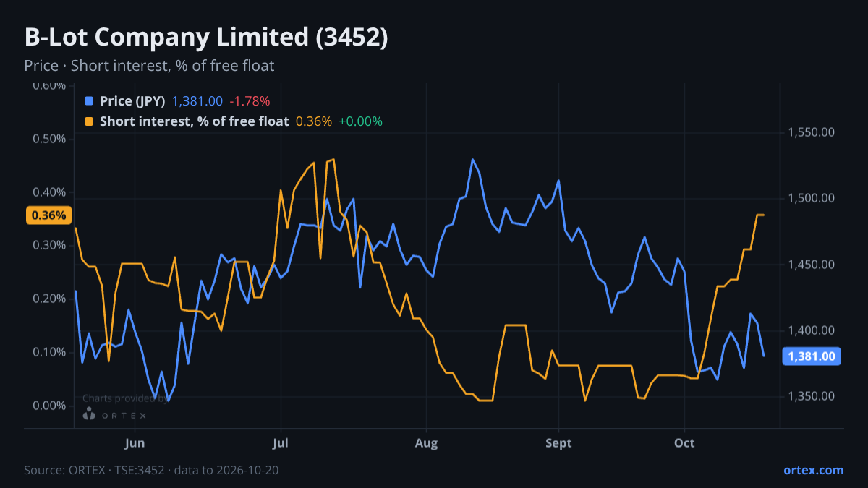Click the subtitle Price · Short interest text
Viewport: 868px width, 488px height.
coord(149,66)
